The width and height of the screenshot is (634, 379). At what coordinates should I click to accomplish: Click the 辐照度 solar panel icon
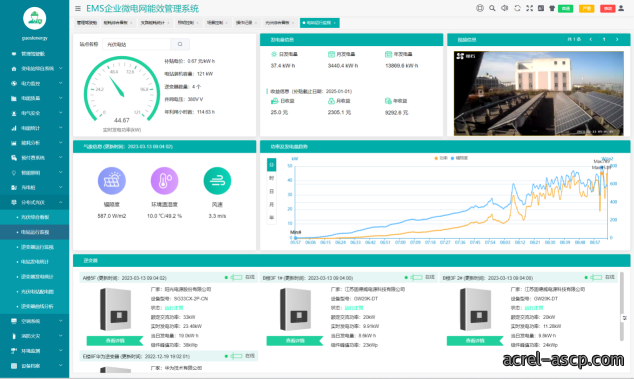(112, 181)
